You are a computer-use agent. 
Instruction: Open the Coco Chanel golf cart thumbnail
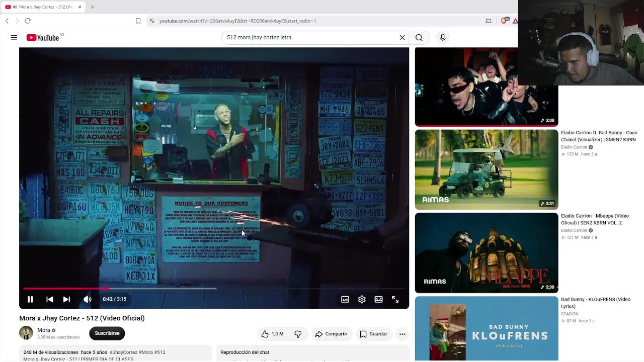(x=487, y=169)
